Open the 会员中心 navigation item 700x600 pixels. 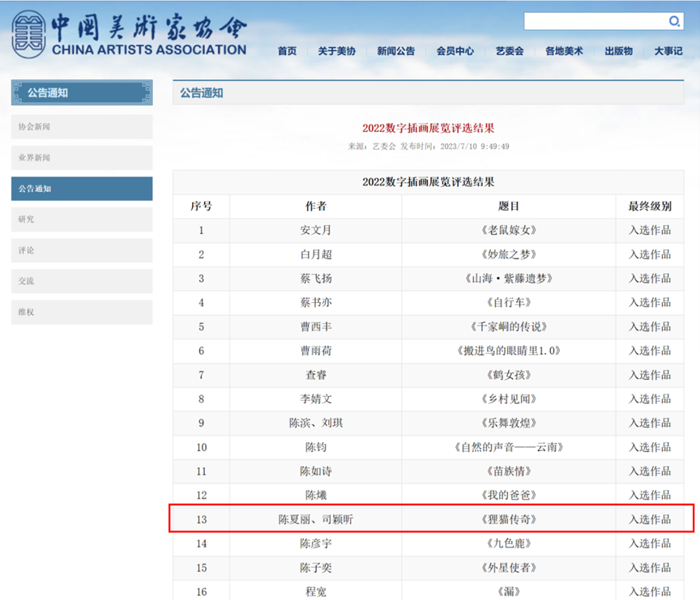(455, 51)
